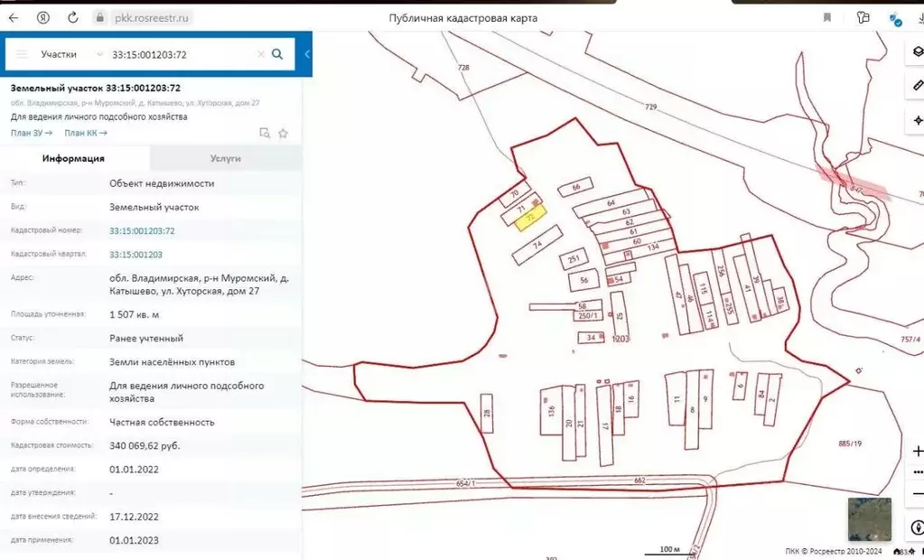The image size is (924, 560).
Task: Open the План КК link
Action: click(86, 133)
